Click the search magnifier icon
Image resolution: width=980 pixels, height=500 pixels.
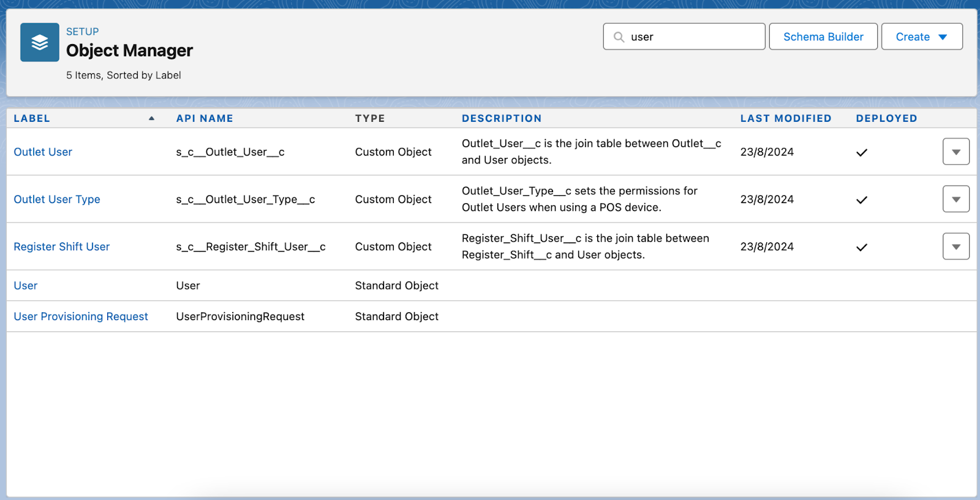point(619,37)
